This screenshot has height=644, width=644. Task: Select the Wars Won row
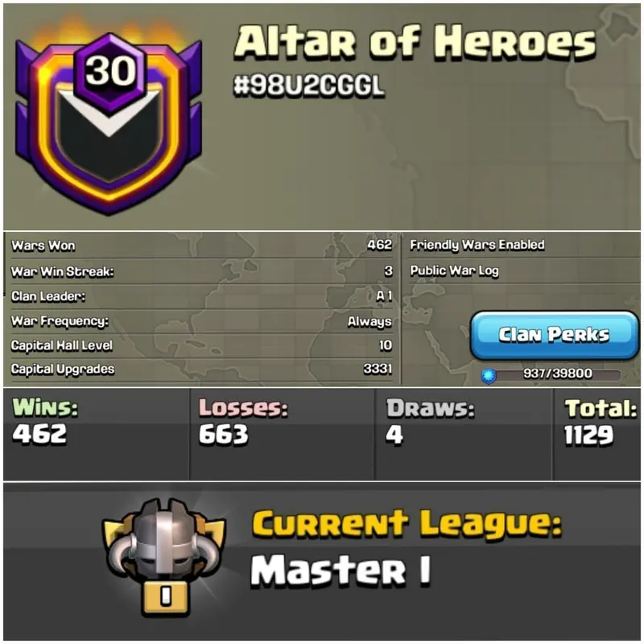pyautogui.click(x=202, y=246)
